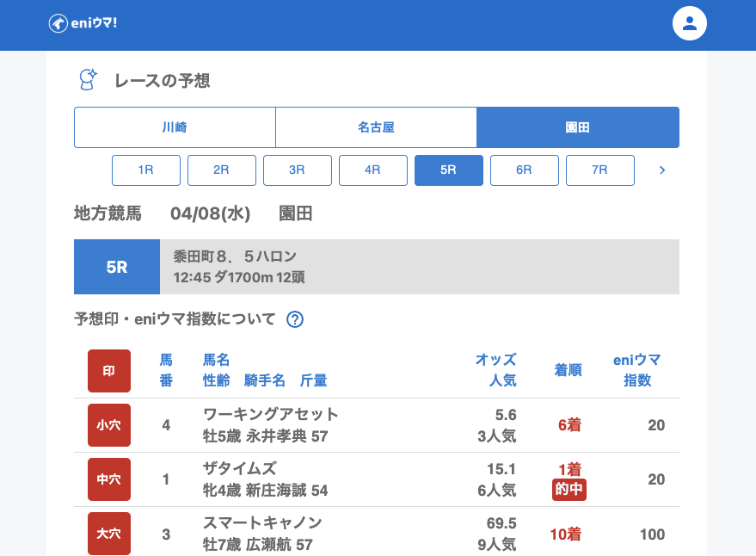Select the 6R race button
The image size is (756, 556).
(x=525, y=170)
